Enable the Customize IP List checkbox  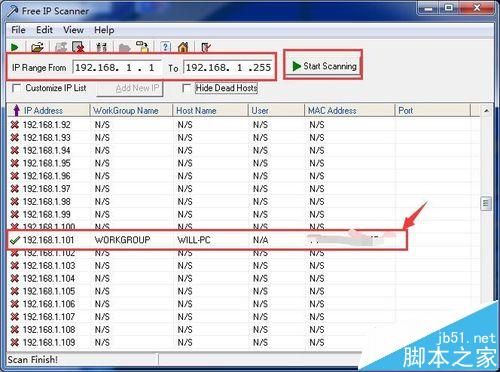tap(16, 88)
